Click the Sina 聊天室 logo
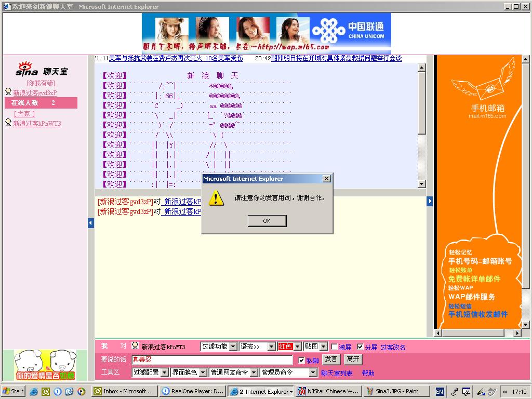The height and width of the screenshot is (399, 532). [42, 69]
